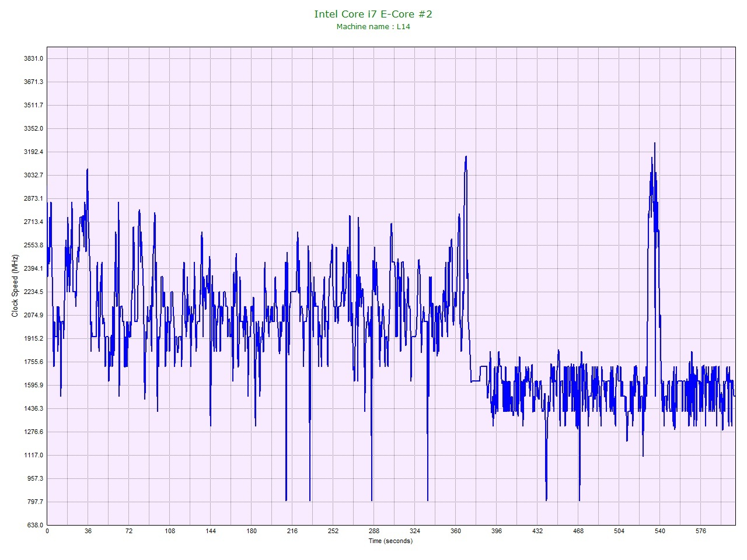Image resolution: width=747 pixels, height=560 pixels.
Task: Select the 0 mark on the time axis
Action: click(x=47, y=531)
